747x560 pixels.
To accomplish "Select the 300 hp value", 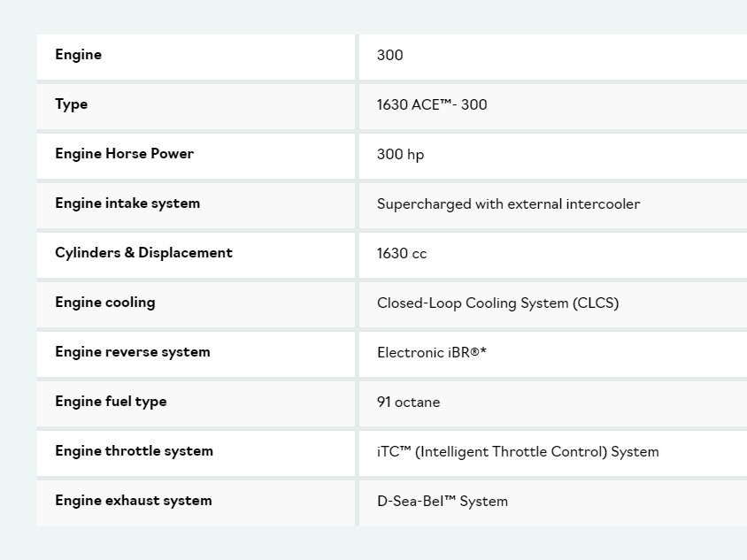I will tap(400, 154).
